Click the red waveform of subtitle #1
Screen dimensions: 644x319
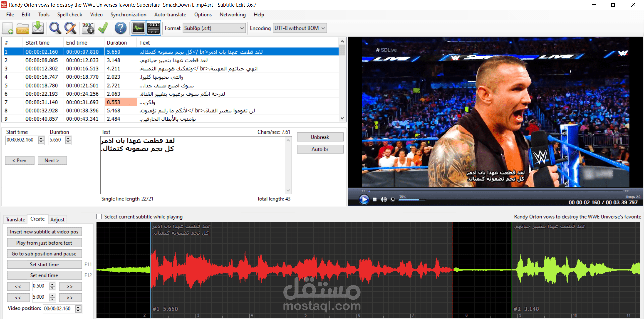click(302, 269)
